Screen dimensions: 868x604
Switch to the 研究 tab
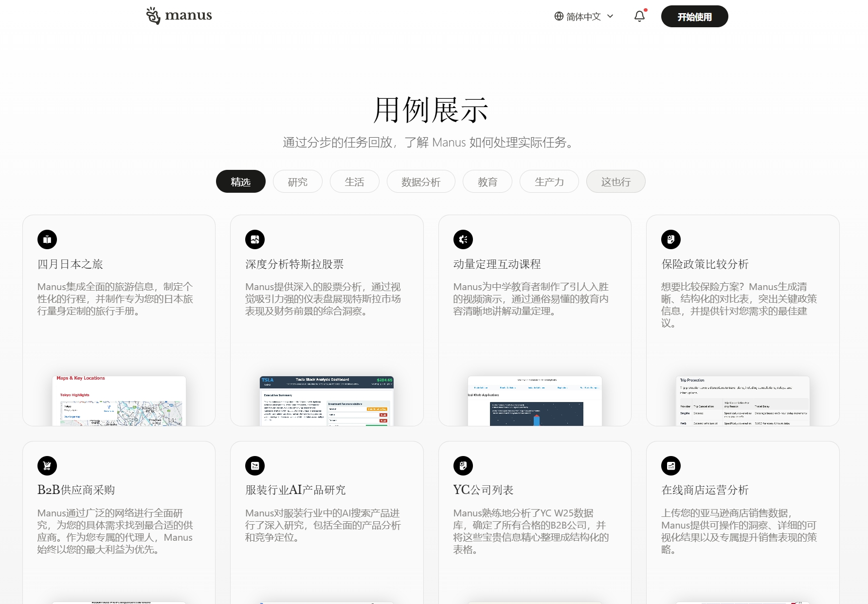(x=298, y=182)
